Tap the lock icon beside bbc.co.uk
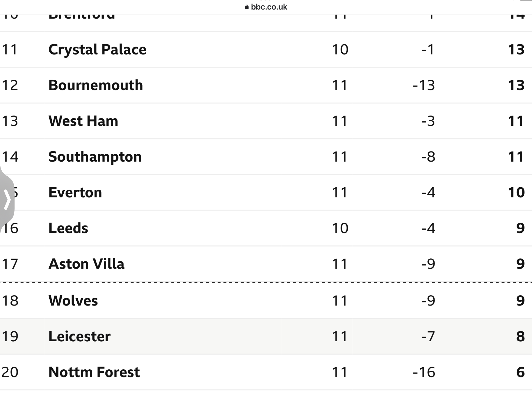 (247, 7)
